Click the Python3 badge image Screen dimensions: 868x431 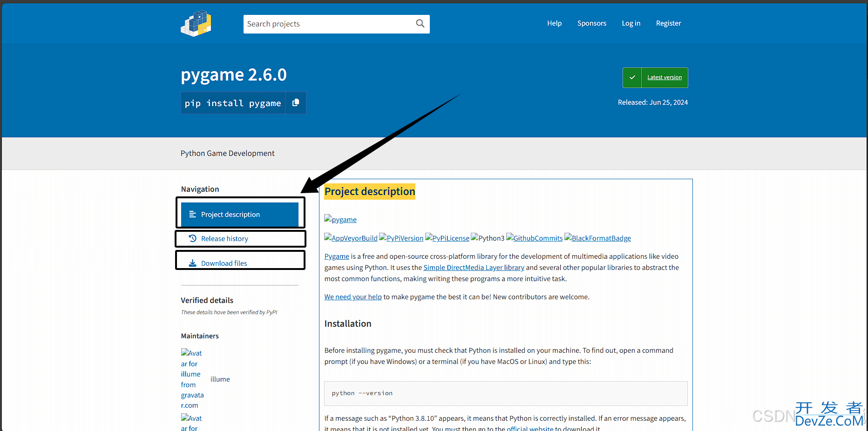pos(488,238)
